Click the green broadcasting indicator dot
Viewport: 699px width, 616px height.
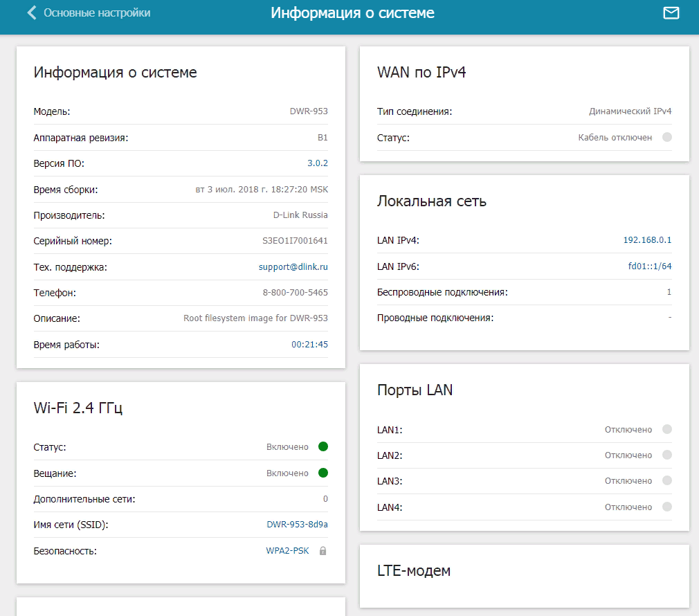pos(323,473)
